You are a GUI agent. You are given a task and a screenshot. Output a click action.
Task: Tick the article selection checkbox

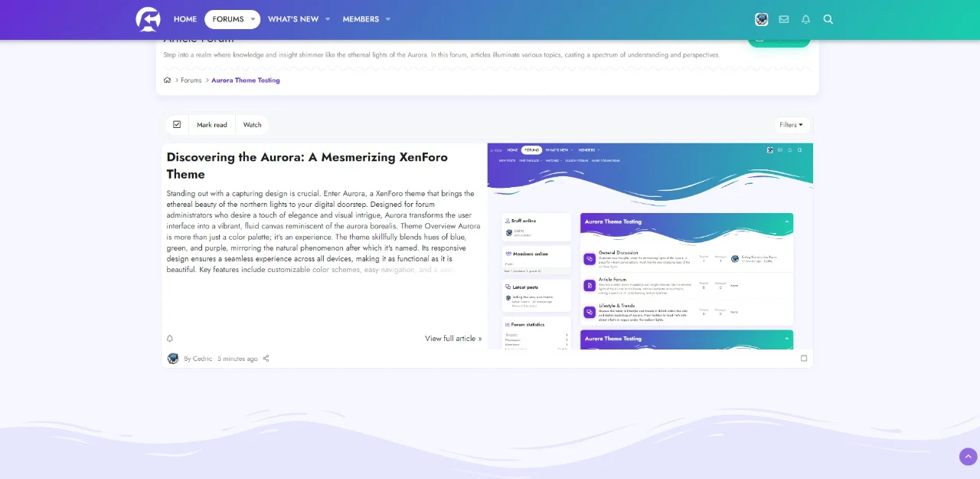pyautogui.click(x=804, y=358)
